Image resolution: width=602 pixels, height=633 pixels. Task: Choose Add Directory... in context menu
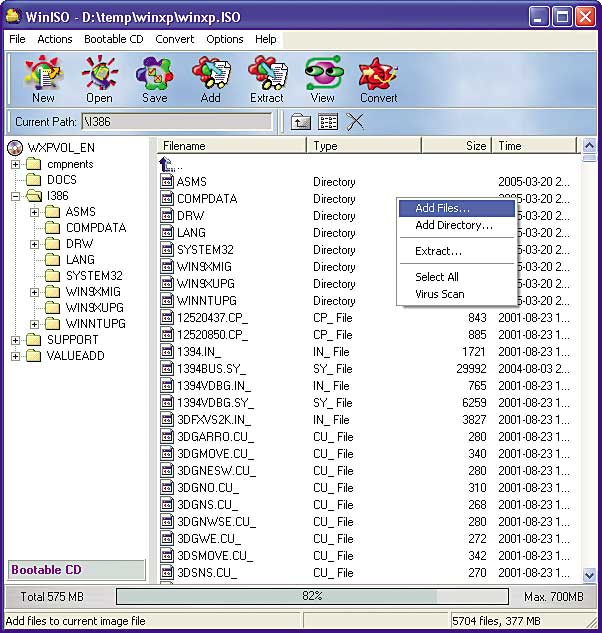pyautogui.click(x=457, y=225)
